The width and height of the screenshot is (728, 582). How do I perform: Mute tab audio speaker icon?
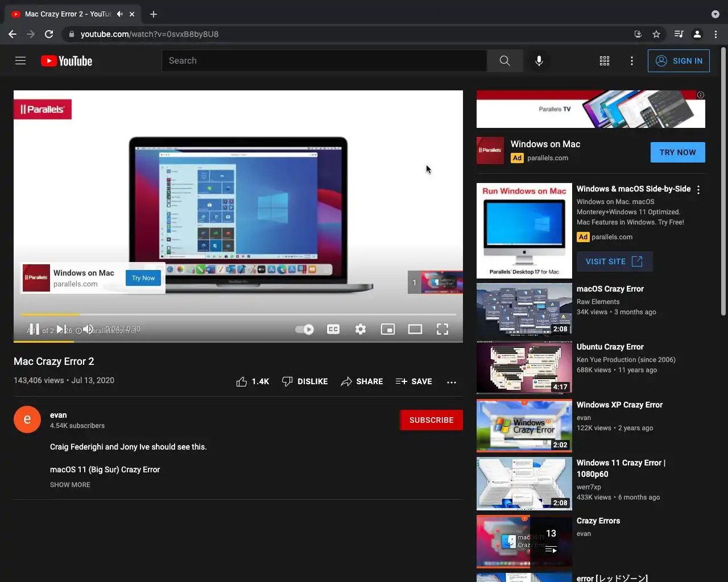[119, 14]
